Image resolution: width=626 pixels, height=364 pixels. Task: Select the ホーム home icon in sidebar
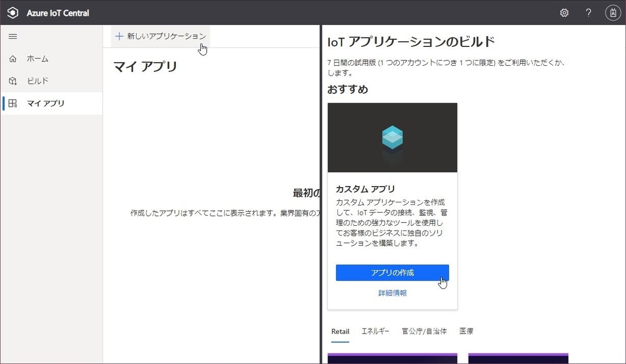click(13, 58)
